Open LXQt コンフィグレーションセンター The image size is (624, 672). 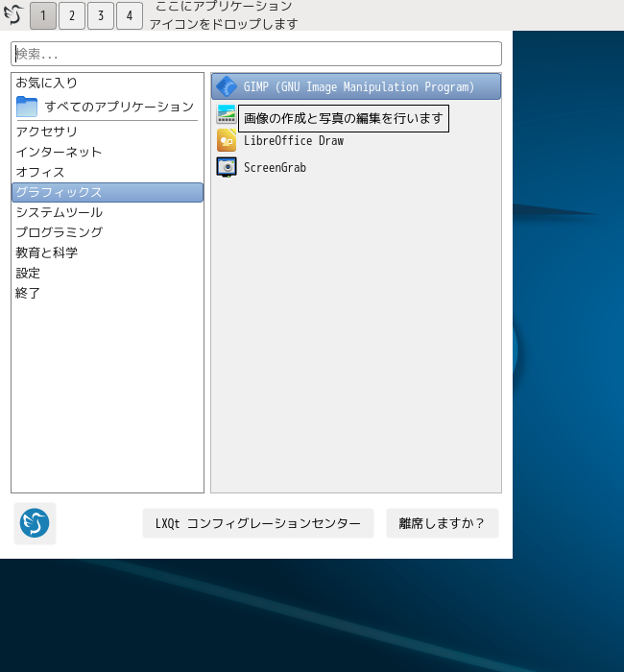pos(258,523)
